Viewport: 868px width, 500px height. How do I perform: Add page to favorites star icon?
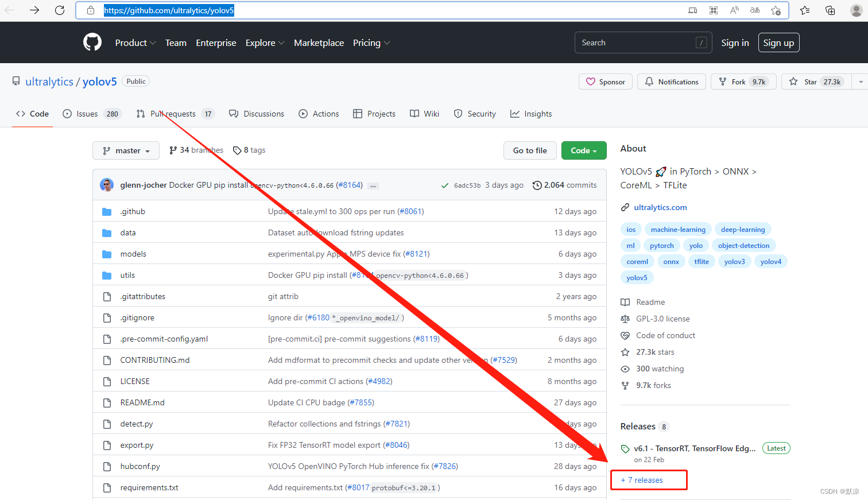point(776,10)
